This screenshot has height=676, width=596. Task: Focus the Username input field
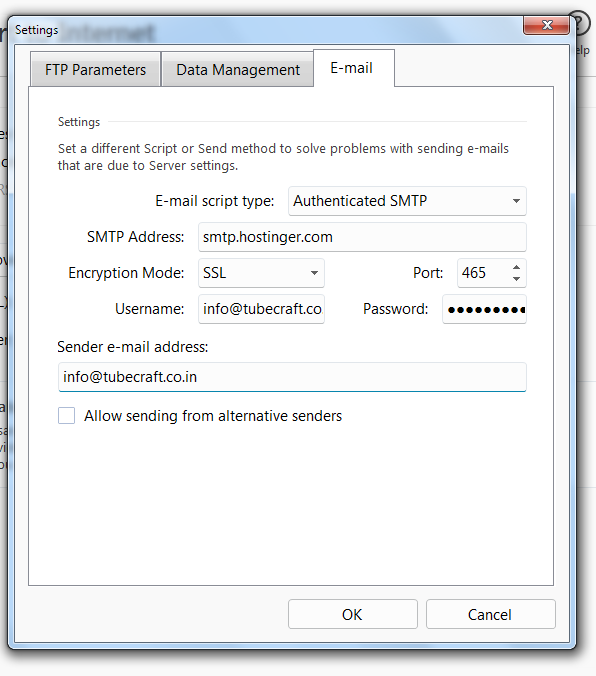coord(261,309)
